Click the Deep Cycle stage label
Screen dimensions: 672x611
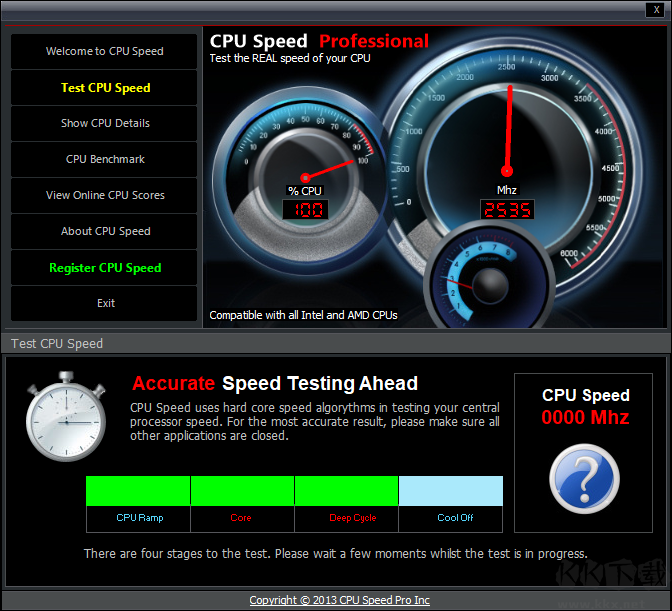353,518
